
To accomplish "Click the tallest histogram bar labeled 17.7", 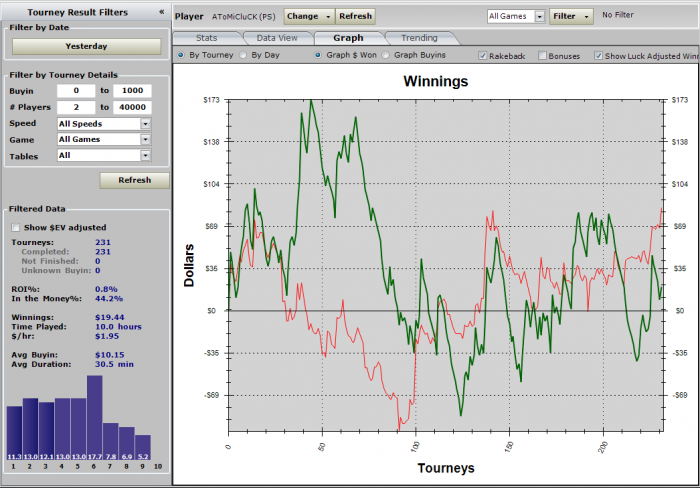I will (x=95, y=417).
